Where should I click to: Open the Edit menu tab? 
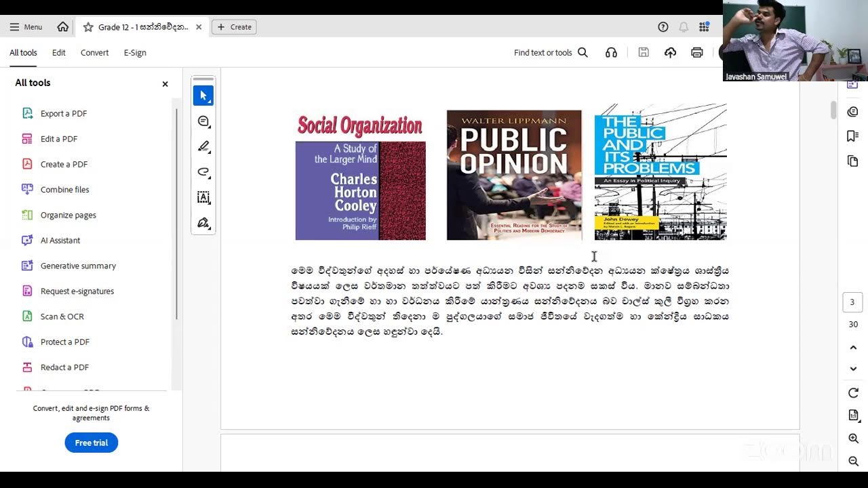tap(59, 53)
